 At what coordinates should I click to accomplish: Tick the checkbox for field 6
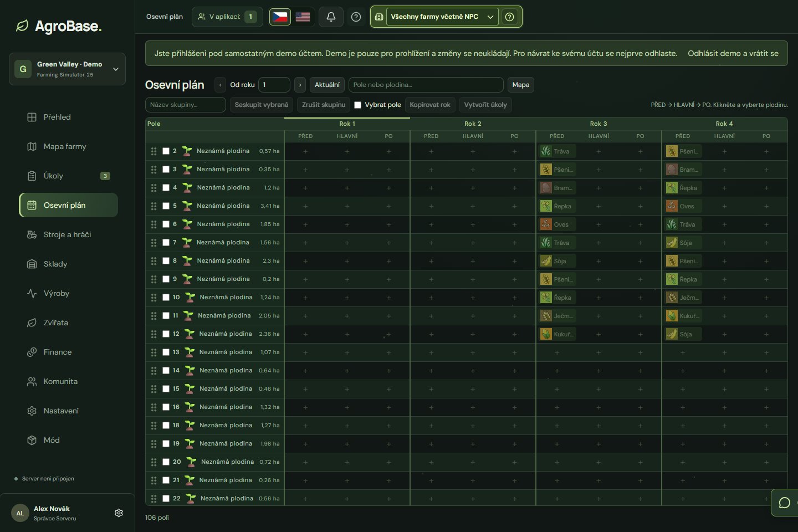pyautogui.click(x=166, y=224)
